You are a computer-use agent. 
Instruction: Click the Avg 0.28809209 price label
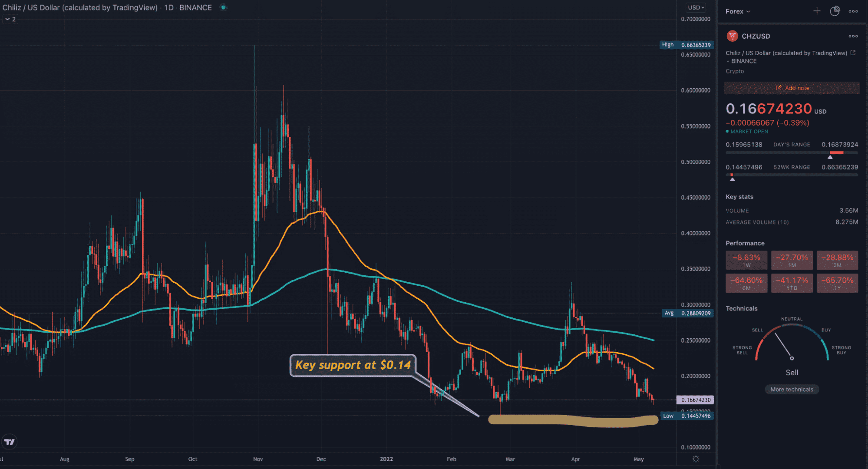(x=688, y=313)
